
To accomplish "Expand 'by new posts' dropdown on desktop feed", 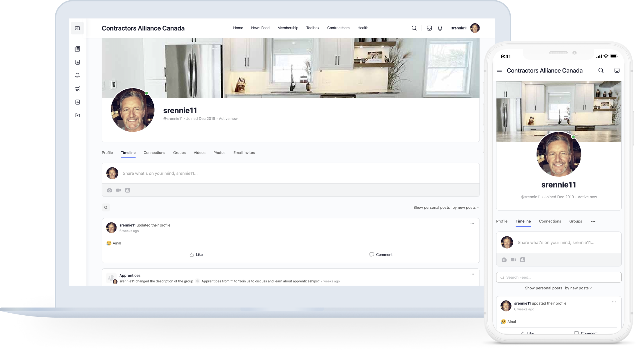I will [x=466, y=208].
